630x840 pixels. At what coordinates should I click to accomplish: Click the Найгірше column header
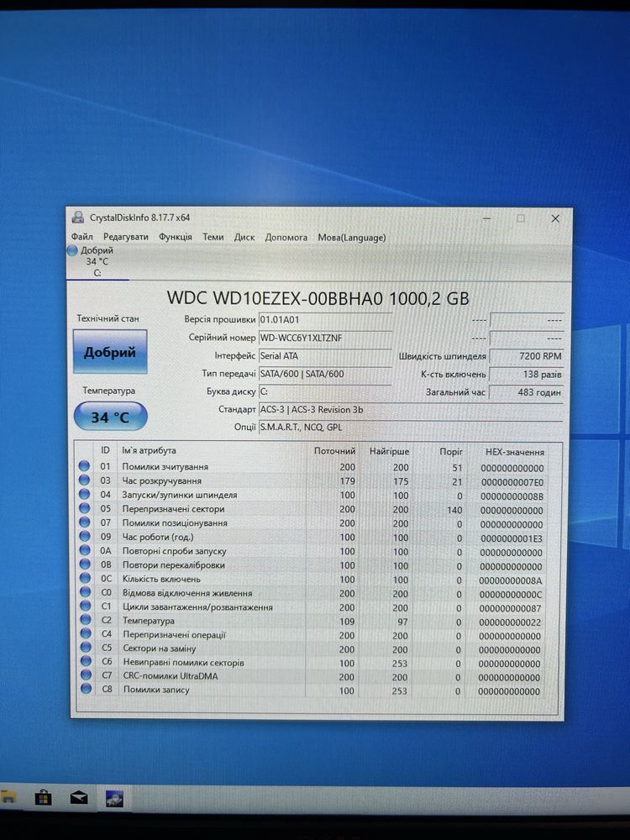coord(389,452)
